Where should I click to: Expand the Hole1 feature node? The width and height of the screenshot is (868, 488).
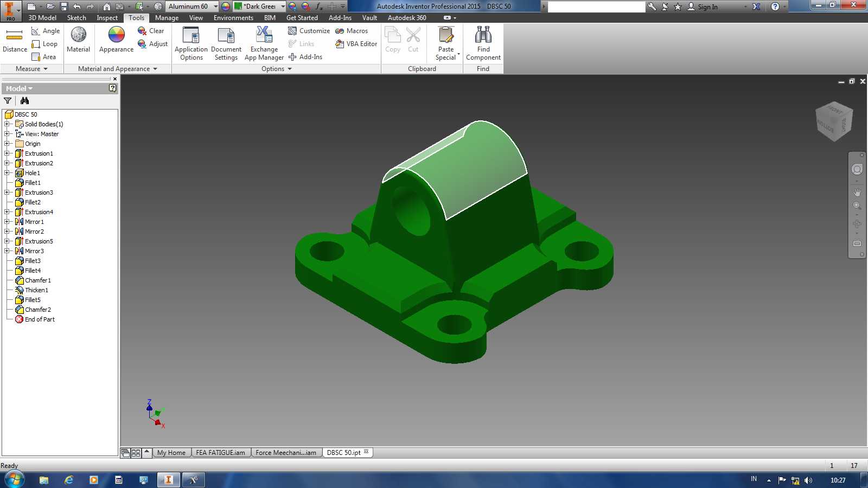click(7, 173)
